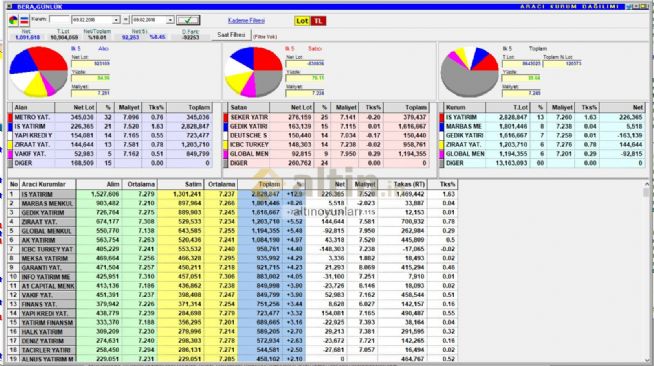The width and height of the screenshot is (654, 366).
Task: Click the window system icon beside BERA,GUNLUK
Action: click(x=10, y=7)
